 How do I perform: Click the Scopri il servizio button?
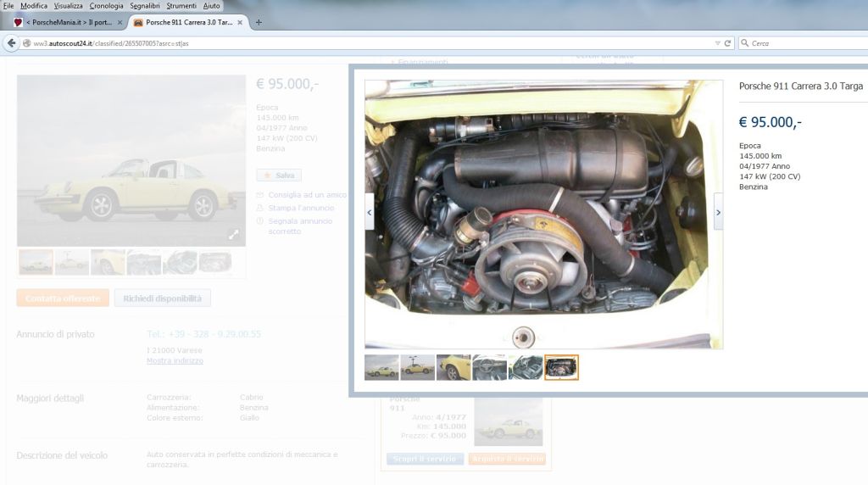[x=425, y=459]
